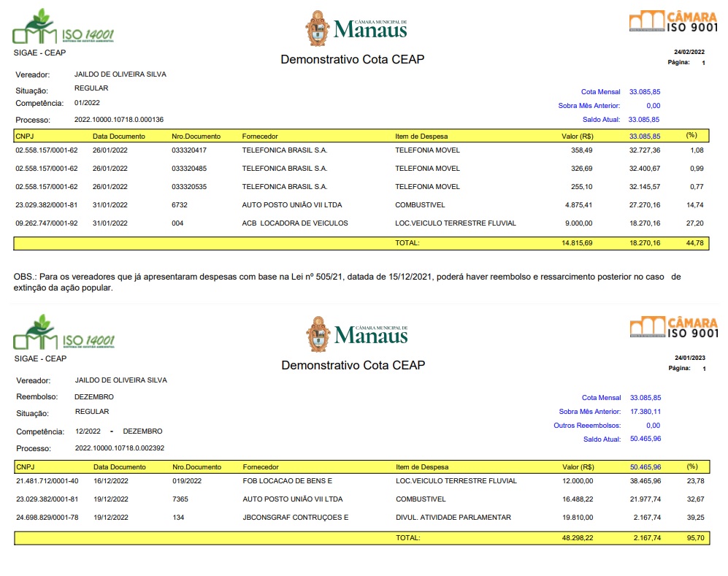Click the percentage 14,74
728x576 pixels.
click(x=695, y=205)
